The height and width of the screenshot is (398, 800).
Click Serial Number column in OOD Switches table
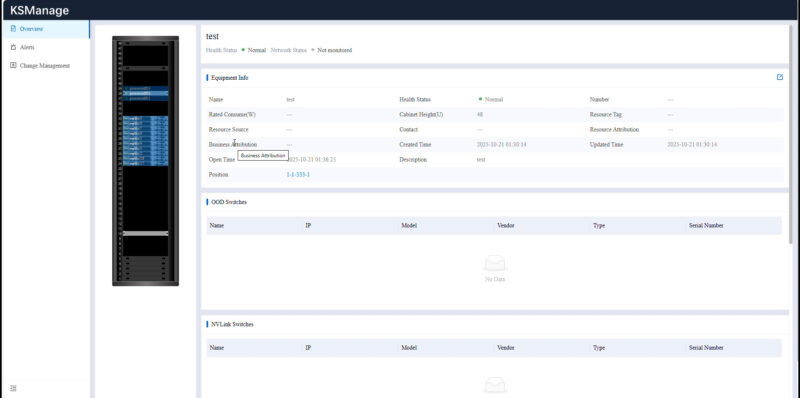(706, 226)
